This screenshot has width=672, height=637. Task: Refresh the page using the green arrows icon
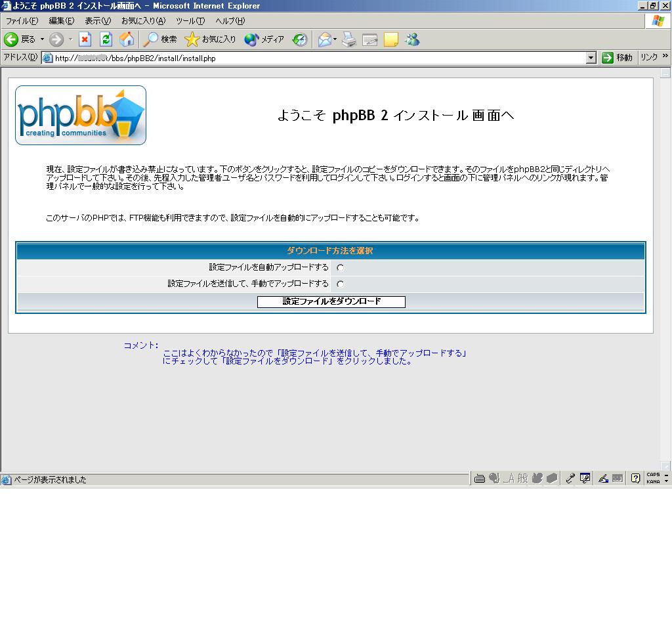tap(106, 39)
